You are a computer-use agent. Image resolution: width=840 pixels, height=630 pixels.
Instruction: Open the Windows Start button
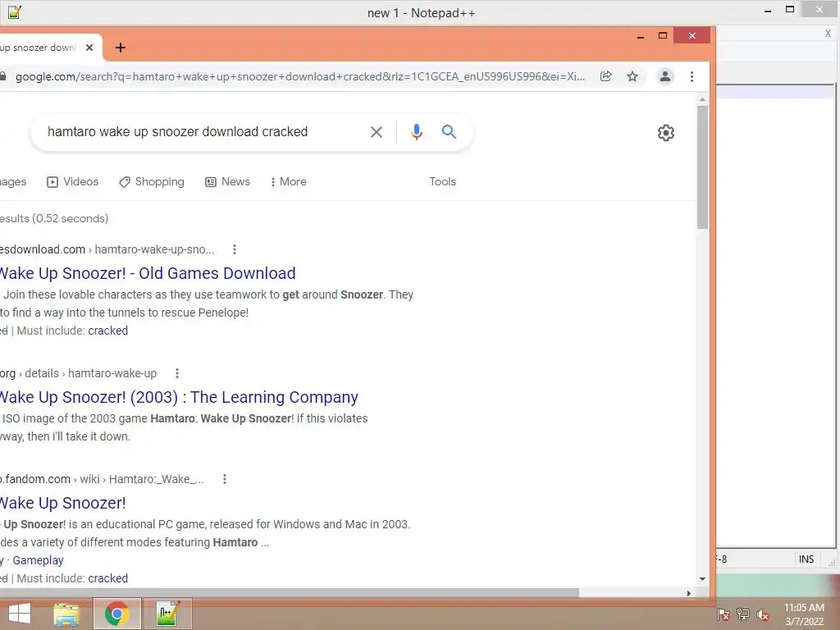[x=20, y=614]
